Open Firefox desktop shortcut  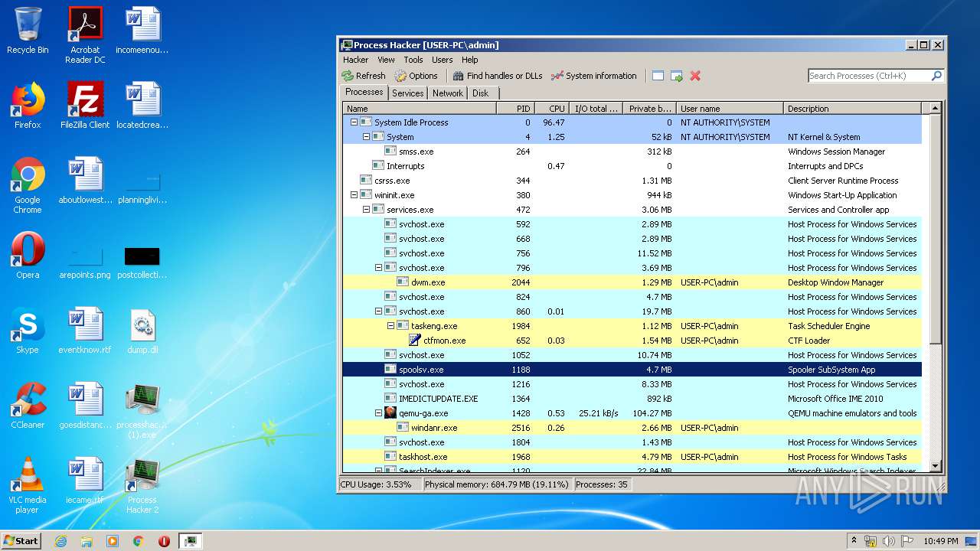(x=28, y=106)
